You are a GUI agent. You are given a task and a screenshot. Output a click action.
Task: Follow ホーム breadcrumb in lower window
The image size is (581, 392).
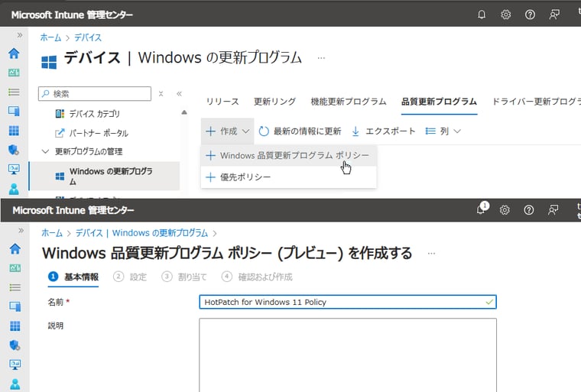[52, 233]
